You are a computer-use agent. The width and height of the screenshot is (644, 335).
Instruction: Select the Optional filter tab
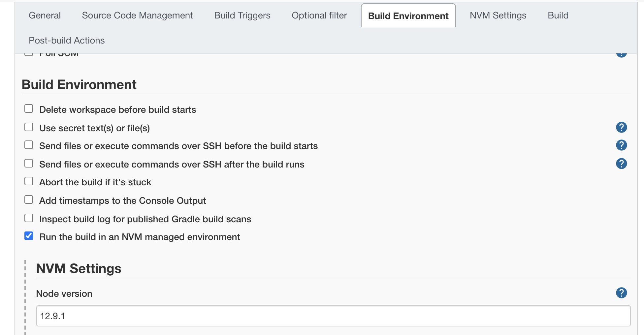point(319,15)
